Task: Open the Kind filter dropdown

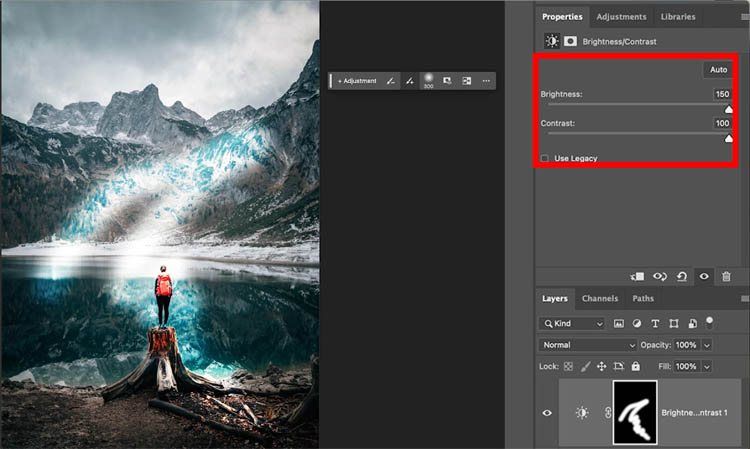Action: pyautogui.click(x=573, y=324)
